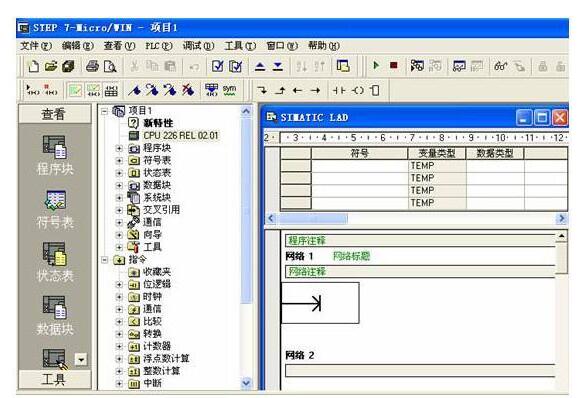Print using the printer icon
This screenshot has width=577, height=398.
coord(92,66)
